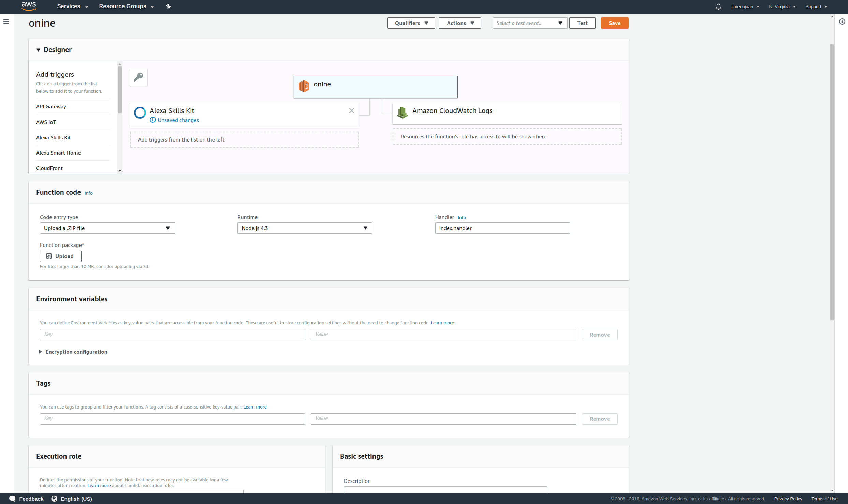Open the Select a test event dropdown
848x504 pixels.
[x=529, y=23]
